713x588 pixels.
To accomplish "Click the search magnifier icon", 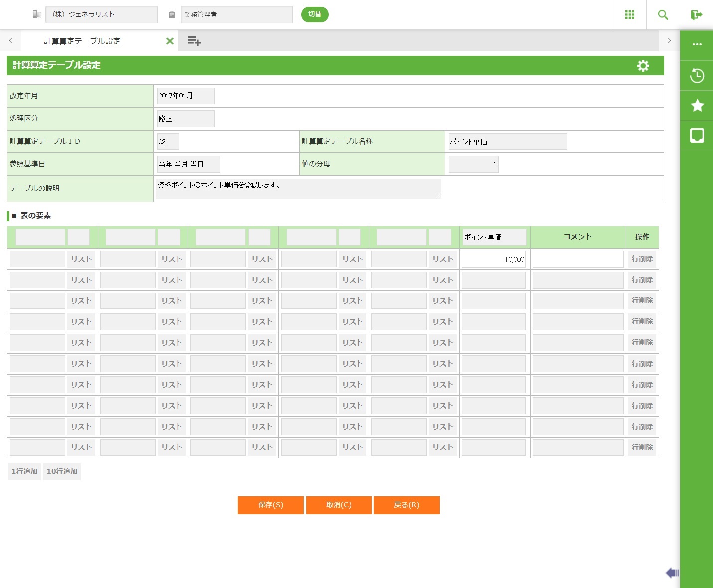I will point(663,15).
